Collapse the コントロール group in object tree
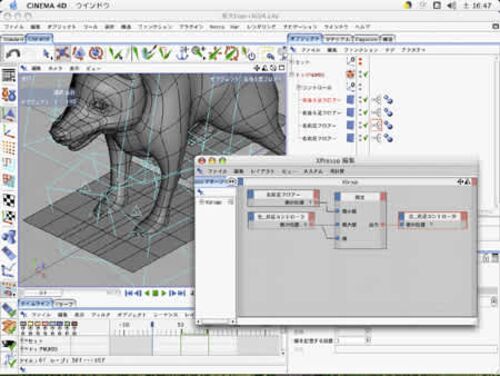The width and height of the screenshot is (500, 376). (299, 88)
